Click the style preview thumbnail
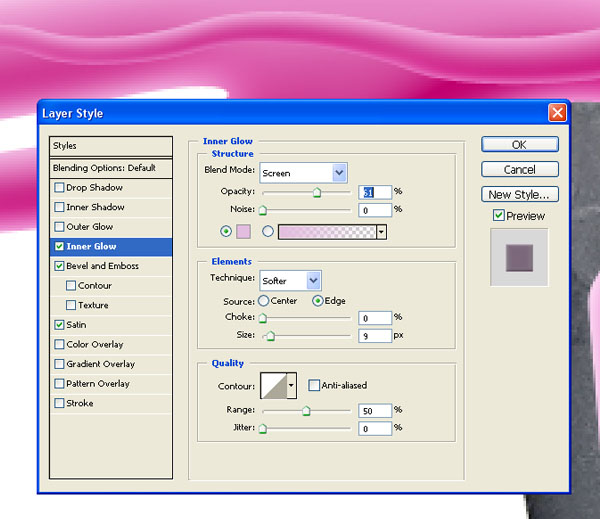Viewport: 600px width, 519px height. [x=519, y=258]
